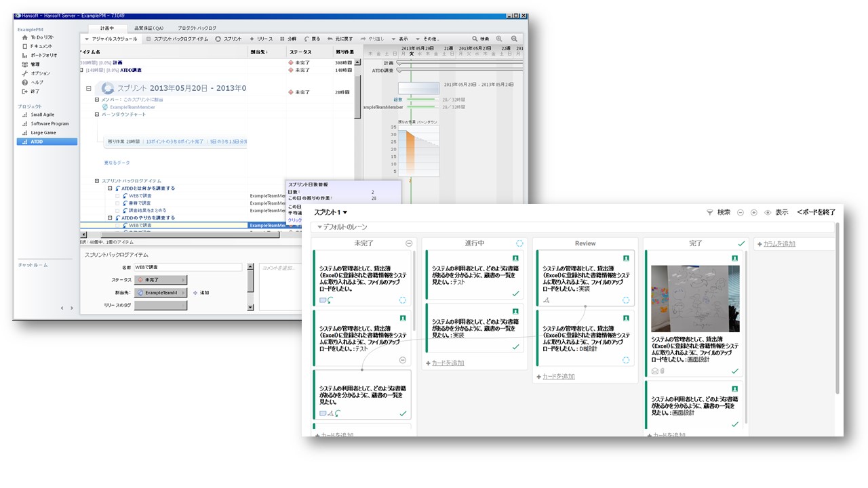Click the attachment icon on 画面設計 card
The width and height of the screenshot is (868, 488).
[662, 371]
